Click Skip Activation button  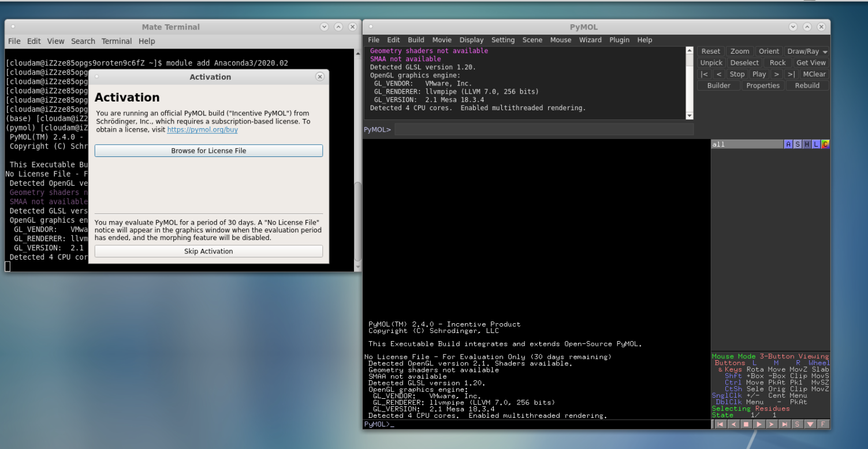pyautogui.click(x=208, y=251)
